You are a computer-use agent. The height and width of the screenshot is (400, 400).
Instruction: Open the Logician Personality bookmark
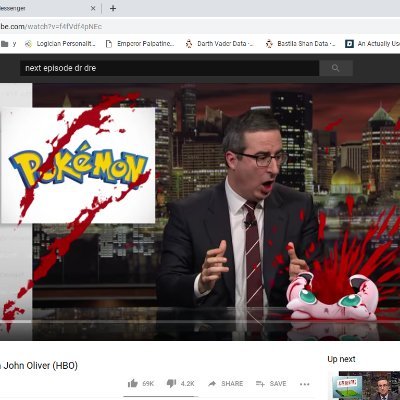click(x=60, y=44)
